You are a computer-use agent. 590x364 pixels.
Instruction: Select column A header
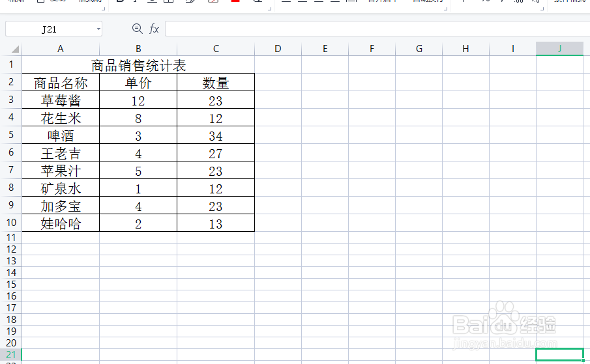click(x=61, y=49)
